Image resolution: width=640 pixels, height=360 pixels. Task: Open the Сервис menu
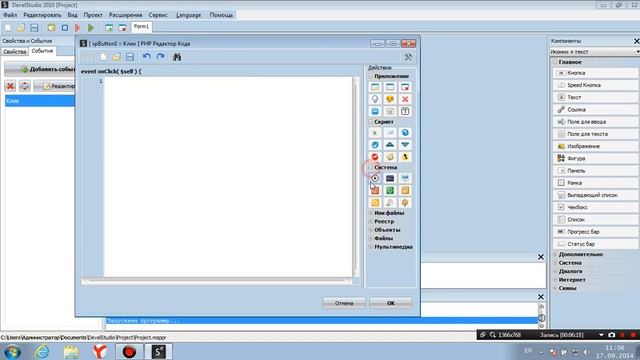click(158, 15)
